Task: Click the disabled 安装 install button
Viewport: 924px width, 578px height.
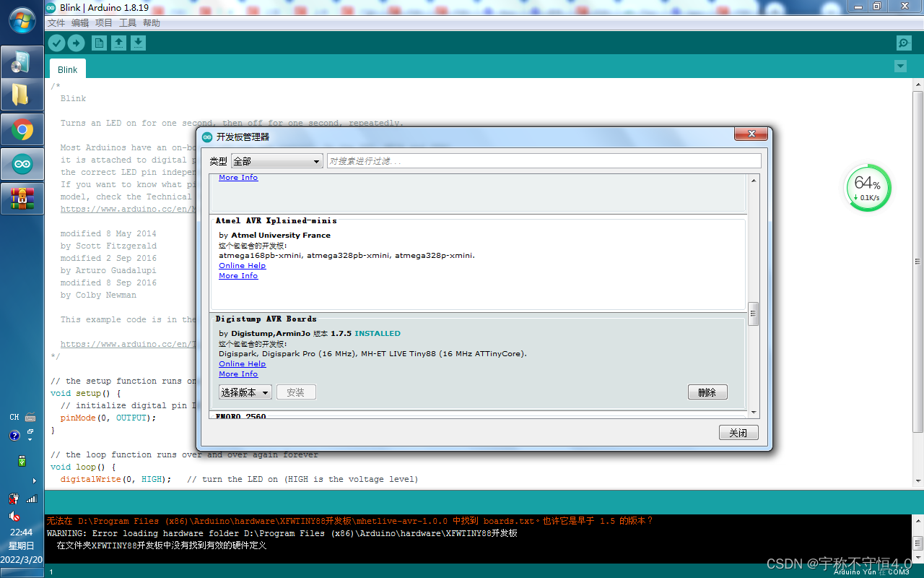Action: point(296,392)
